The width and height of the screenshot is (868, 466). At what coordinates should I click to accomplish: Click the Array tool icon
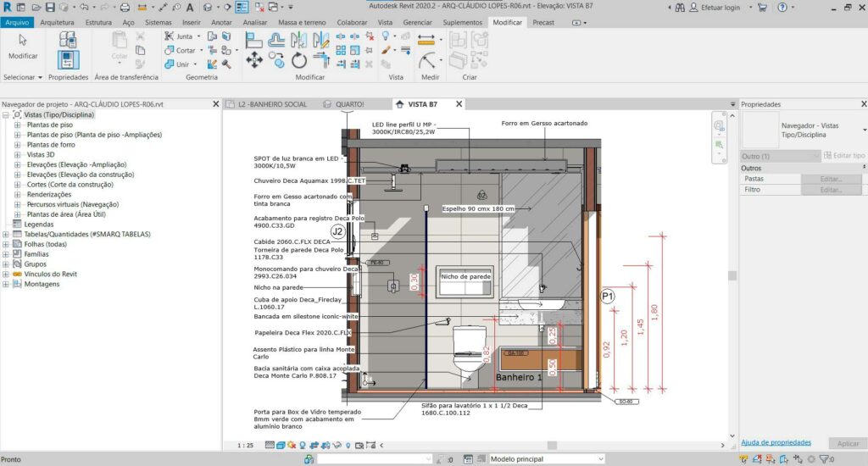click(x=341, y=50)
